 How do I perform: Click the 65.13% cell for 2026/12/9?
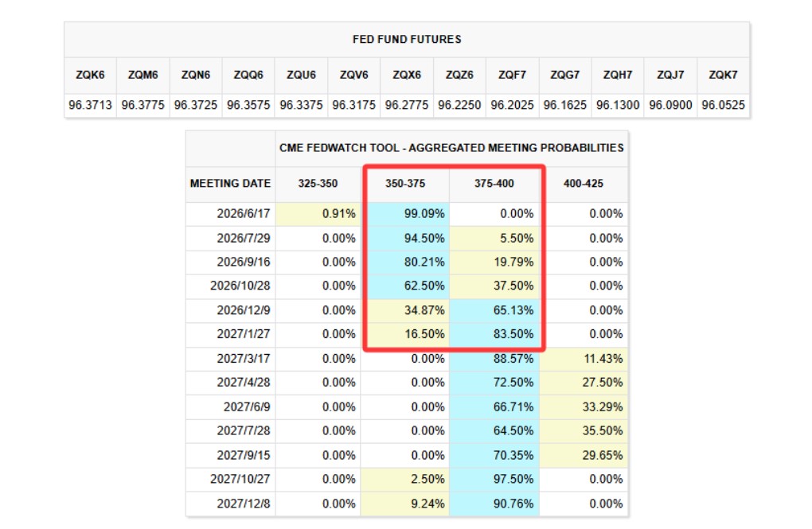click(x=494, y=310)
